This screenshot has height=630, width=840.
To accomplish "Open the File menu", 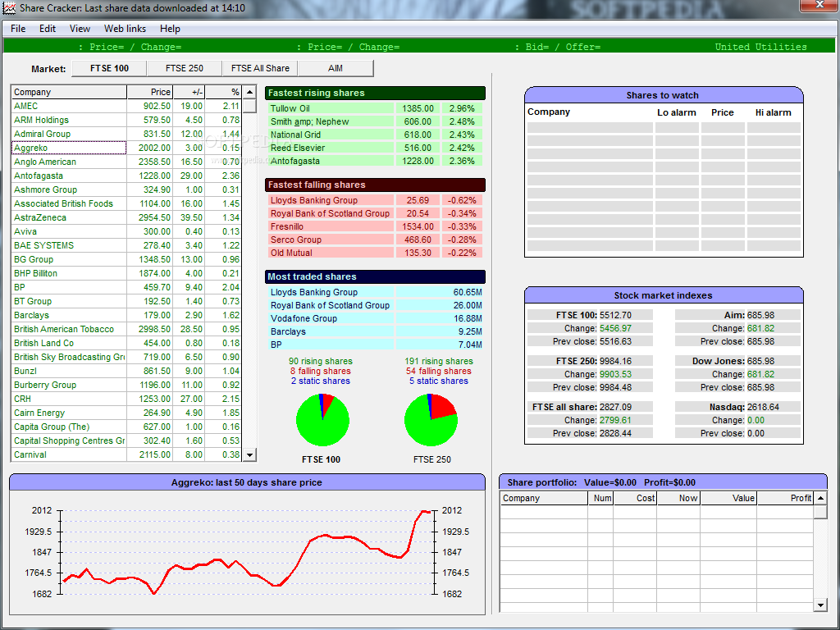I will pyautogui.click(x=18, y=29).
